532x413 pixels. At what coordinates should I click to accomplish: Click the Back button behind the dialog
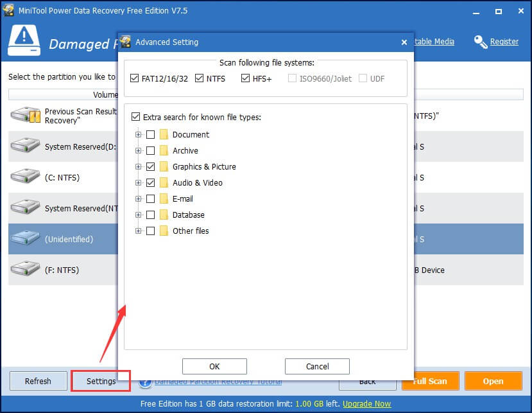[x=368, y=385]
